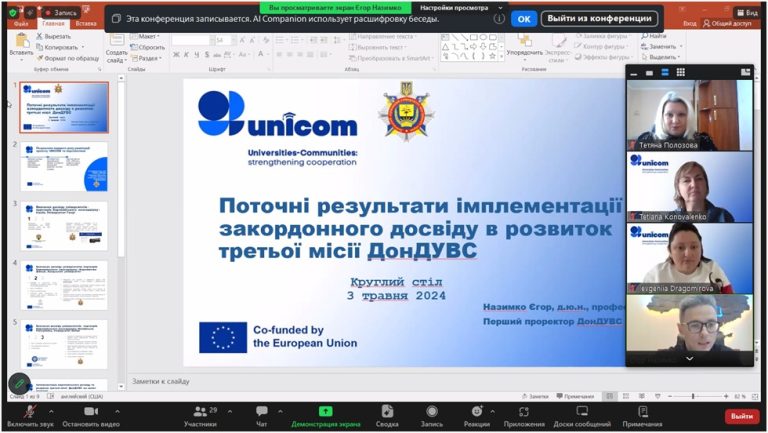Open the Чат chat panel
Screen dimensions: 768x433
click(262, 416)
